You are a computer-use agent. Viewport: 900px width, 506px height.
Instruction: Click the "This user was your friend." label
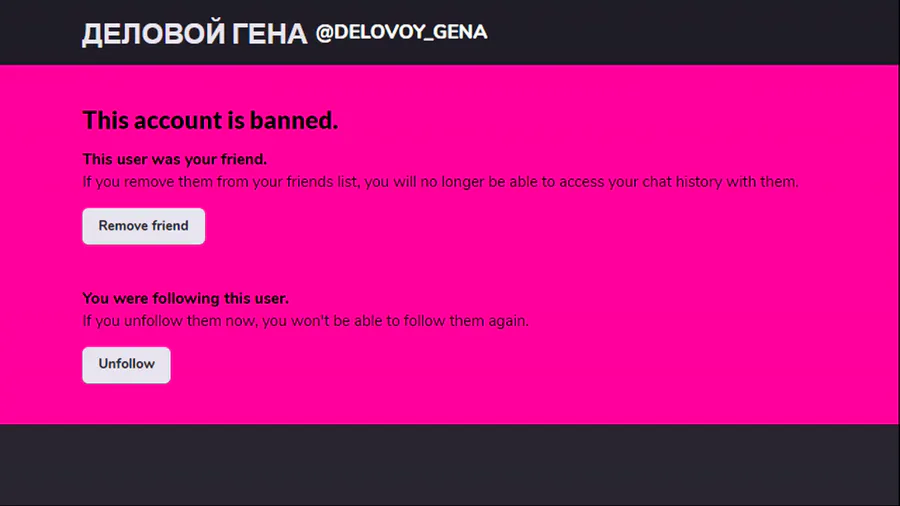pos(174,159)
